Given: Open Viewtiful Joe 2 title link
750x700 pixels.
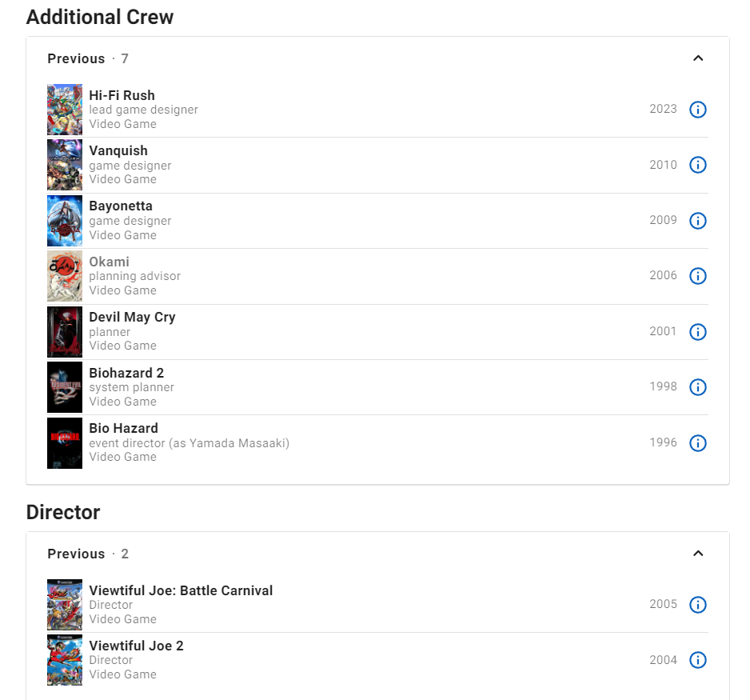Looking at the screenshot, I should click(x=136, y=646).
